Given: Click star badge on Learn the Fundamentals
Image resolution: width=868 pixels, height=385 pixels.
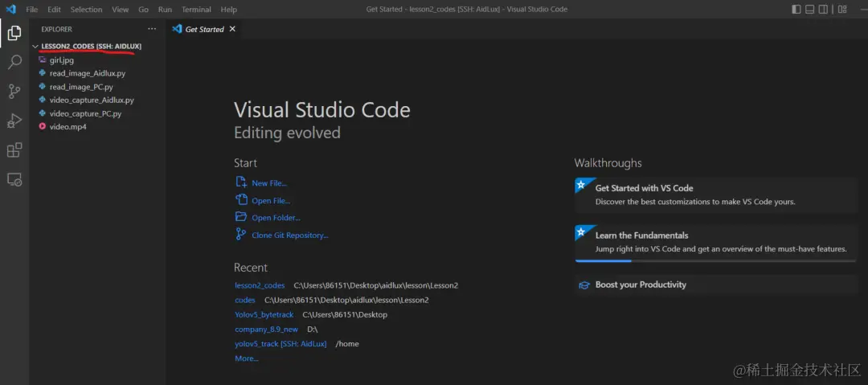Looking at the screenshot, I should click(581, 231).
